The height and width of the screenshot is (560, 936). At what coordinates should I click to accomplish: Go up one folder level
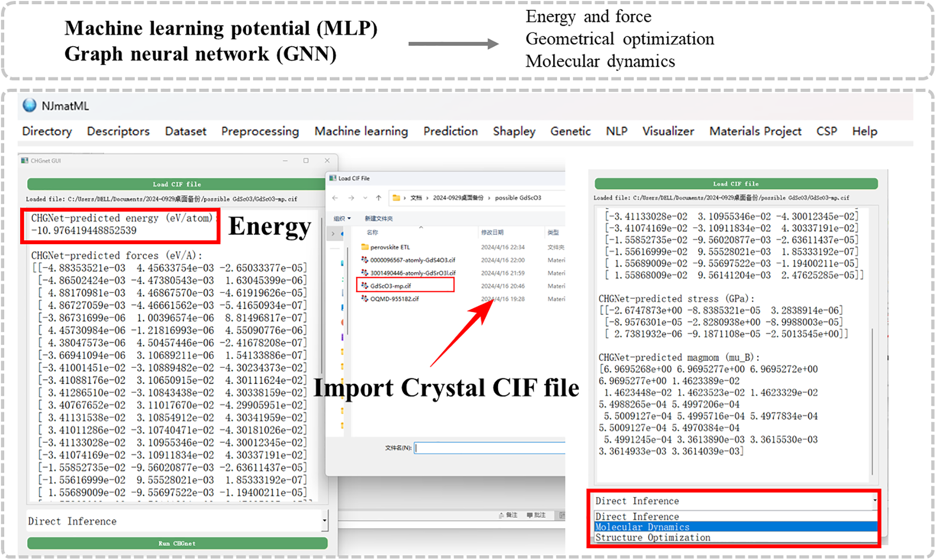(378, 198)
